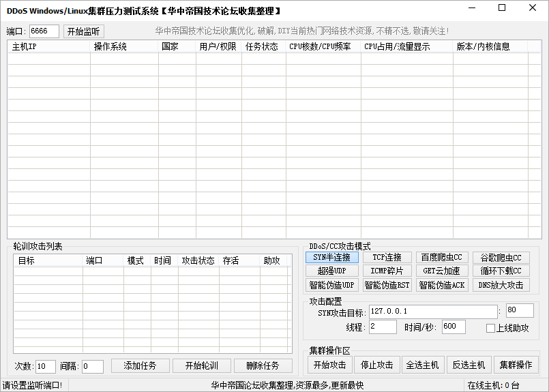Click the 反选主机 button

pos(469,365)
